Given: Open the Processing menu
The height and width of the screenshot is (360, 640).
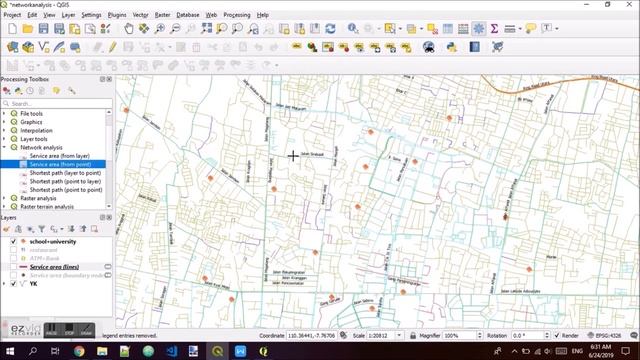Looking at the screenshot, I should pos(237,15).
